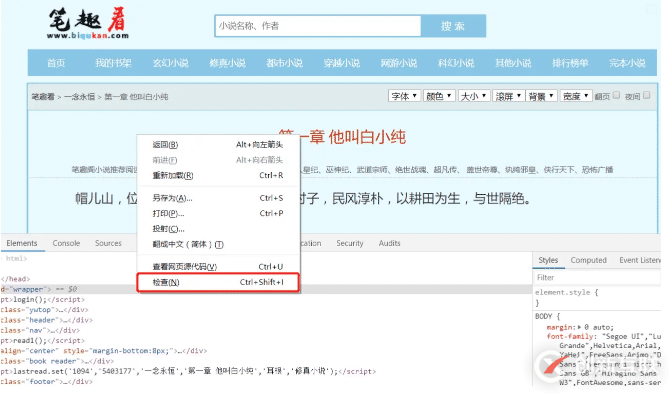Open the 字体 font dropdown
The width and height of the screenshot is (669, 395).
tap(404, 96)
